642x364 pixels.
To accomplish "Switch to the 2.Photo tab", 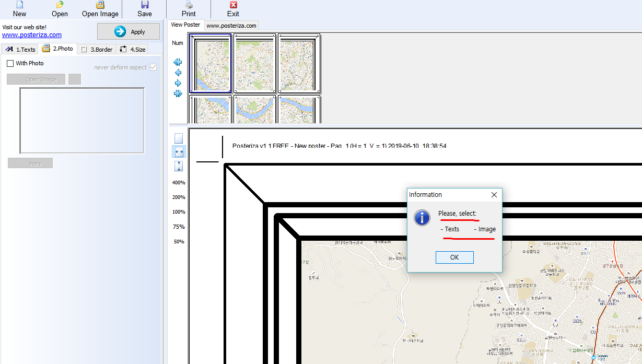I will (x=57, y=49).
